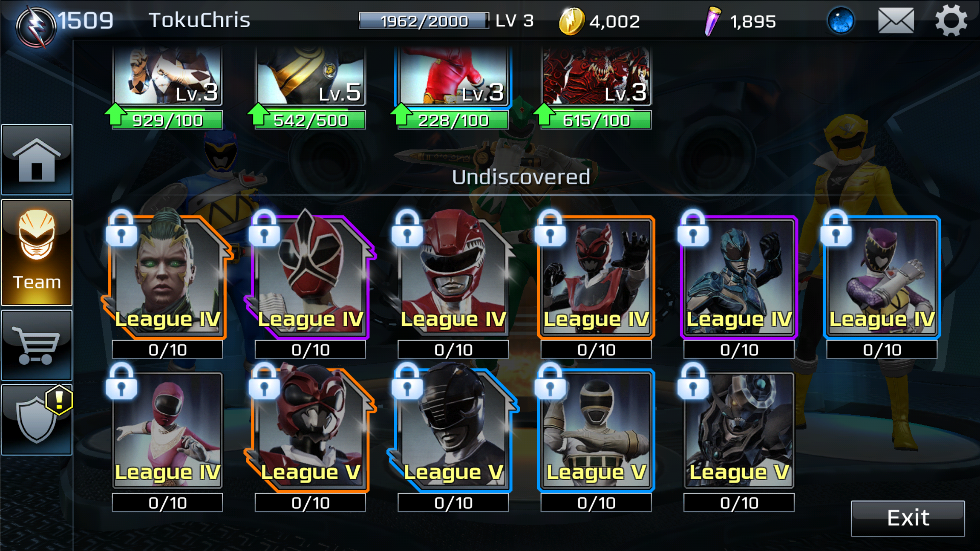Upgrade the red monster card showing 615/100
This screenshot has width=980, height=551.
coord(596,88)
